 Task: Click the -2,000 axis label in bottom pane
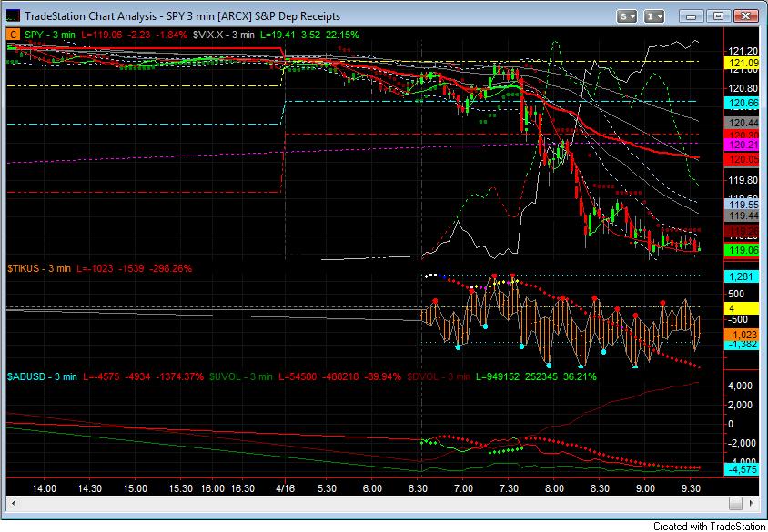(740, 443)
